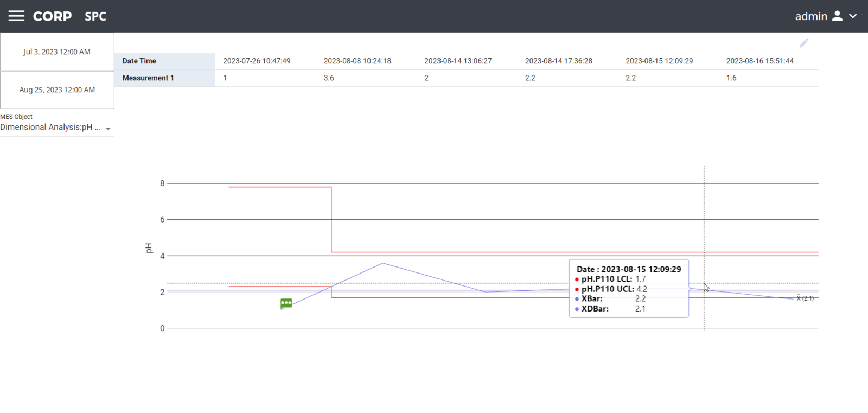The width and height of the screenshot is (868, 413).
Task: Select column 2023-08-14 13:06:27
Action: [458, 61]
